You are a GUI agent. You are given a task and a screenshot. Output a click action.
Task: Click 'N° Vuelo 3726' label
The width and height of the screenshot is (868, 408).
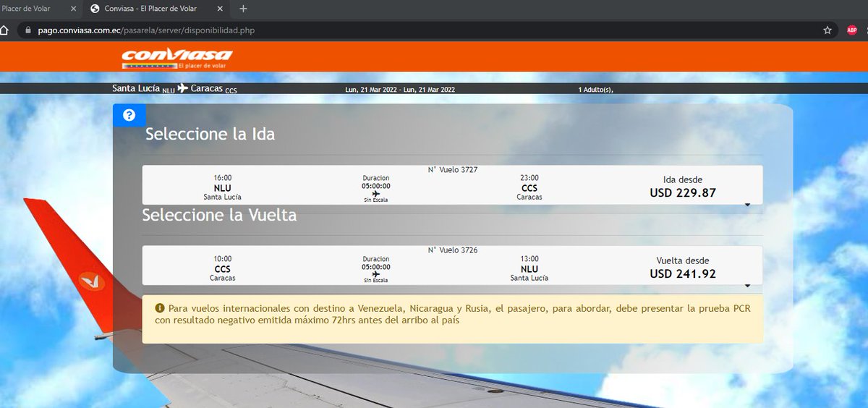click(x=453, y=250)
